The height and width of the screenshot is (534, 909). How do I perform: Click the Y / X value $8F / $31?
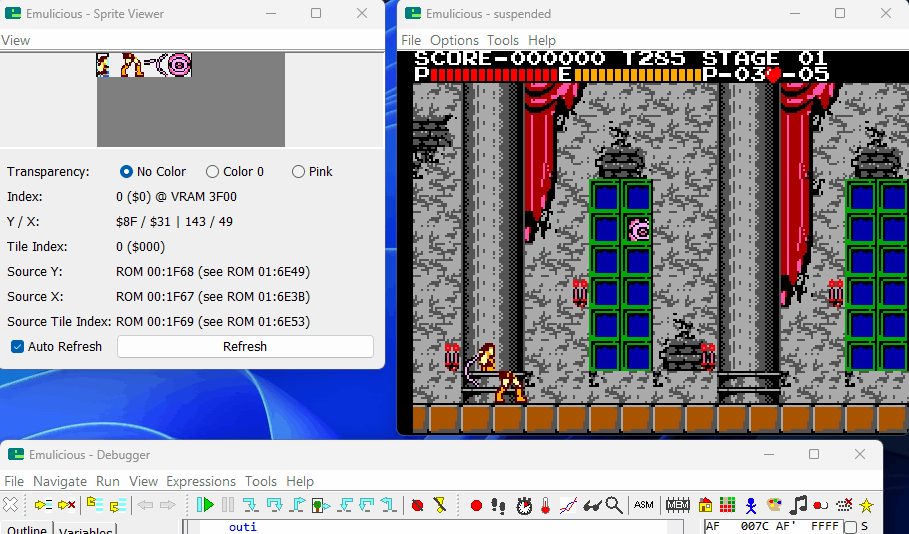point(174,222)
